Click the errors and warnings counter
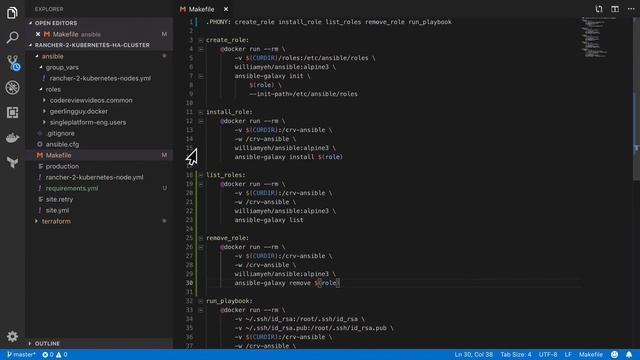This screenshot has width=640, height=360. pos(55,355)
